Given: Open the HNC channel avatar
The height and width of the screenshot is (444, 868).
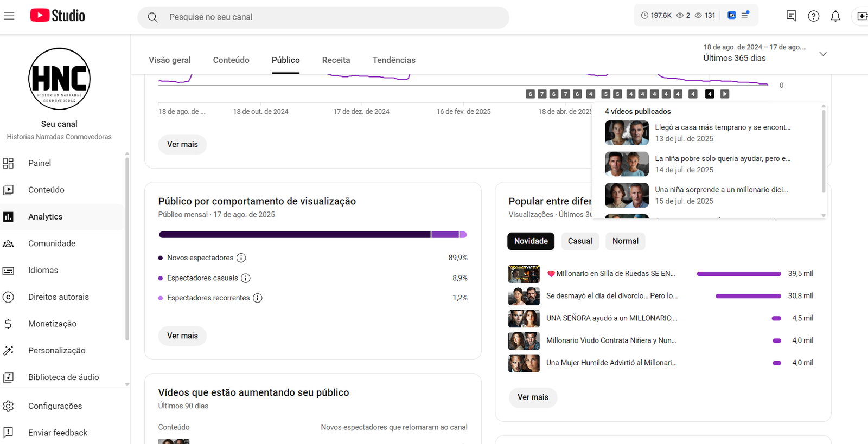Looking at the screenshot, I should point(59,79).
